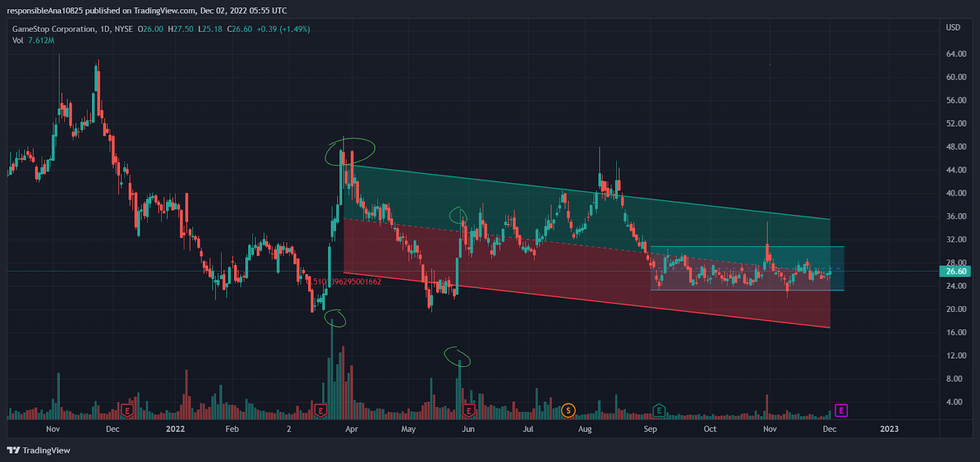Image resolution: width=980 pixels, height=462 pixels.
Task: Click the 32.00 price axis label
Action: [956, 240]
